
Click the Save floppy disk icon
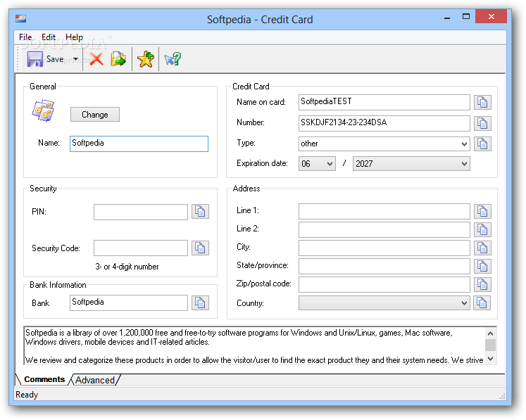(x=35, y=59)
